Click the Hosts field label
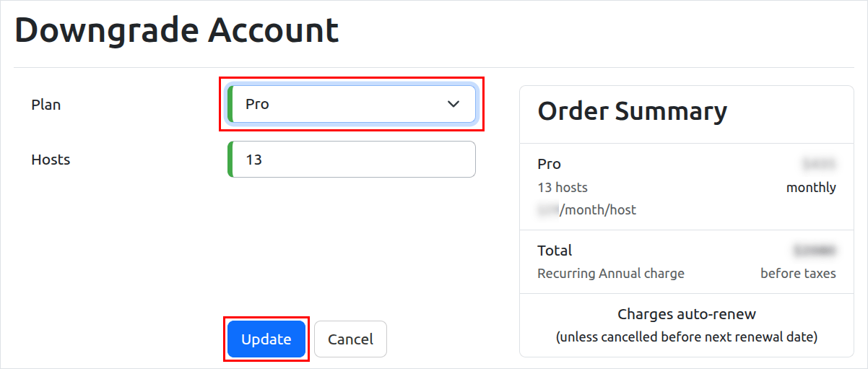This screenshot has height=369, width=868. pyautogui.click(x=51, y=160)
